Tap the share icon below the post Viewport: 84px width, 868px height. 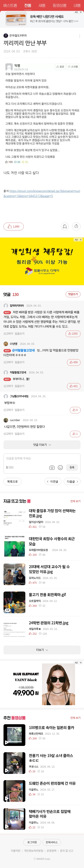coord(76,226)
